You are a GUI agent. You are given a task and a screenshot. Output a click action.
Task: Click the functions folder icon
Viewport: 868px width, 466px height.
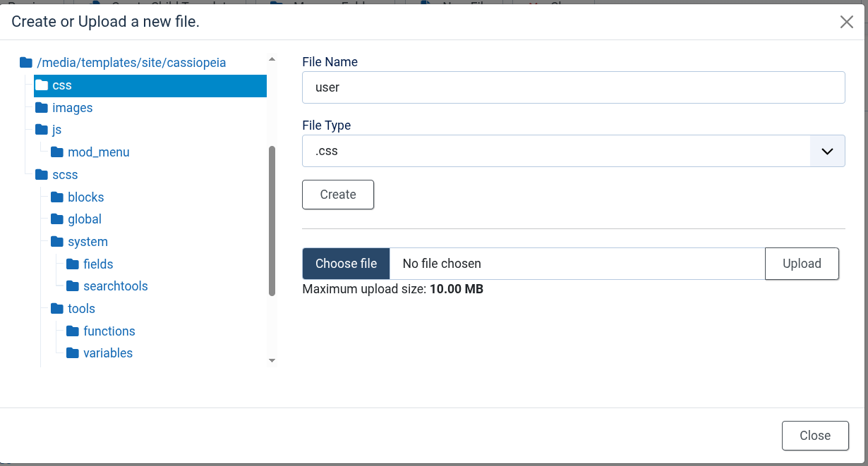(x=73, y=331)
